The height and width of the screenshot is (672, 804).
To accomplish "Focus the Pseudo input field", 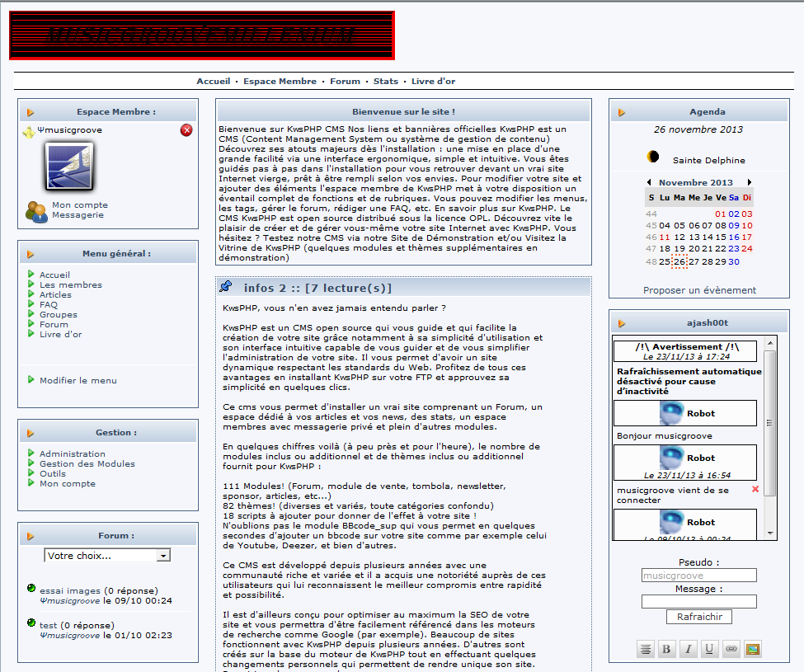I will click(699, 576).
